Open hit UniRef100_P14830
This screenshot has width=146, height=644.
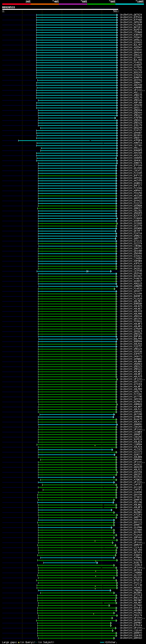tap(131, 289)
